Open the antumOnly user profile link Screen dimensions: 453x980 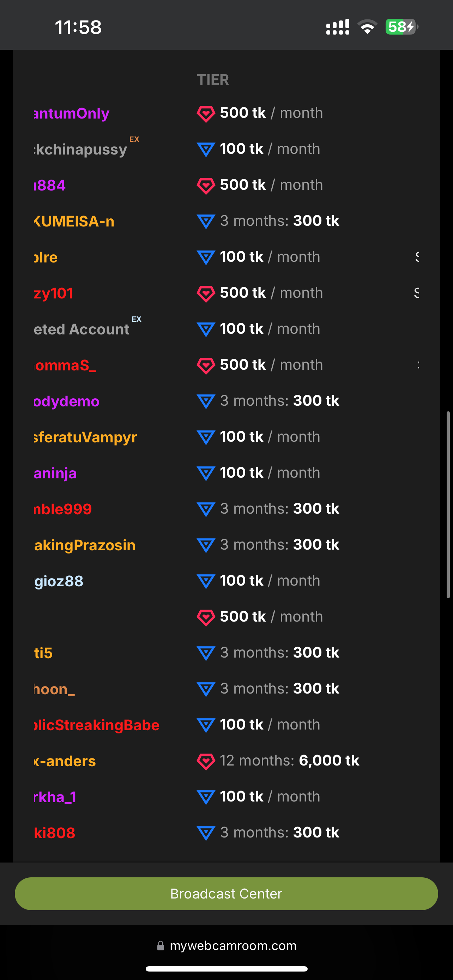pyautogui.click(x=72, y=113)
